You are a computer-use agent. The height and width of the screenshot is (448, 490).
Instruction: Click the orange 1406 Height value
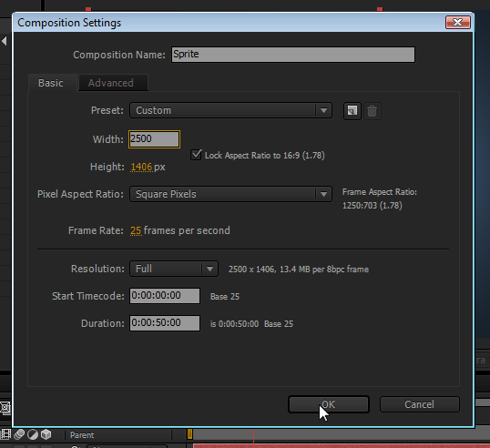tap(141, 167)
